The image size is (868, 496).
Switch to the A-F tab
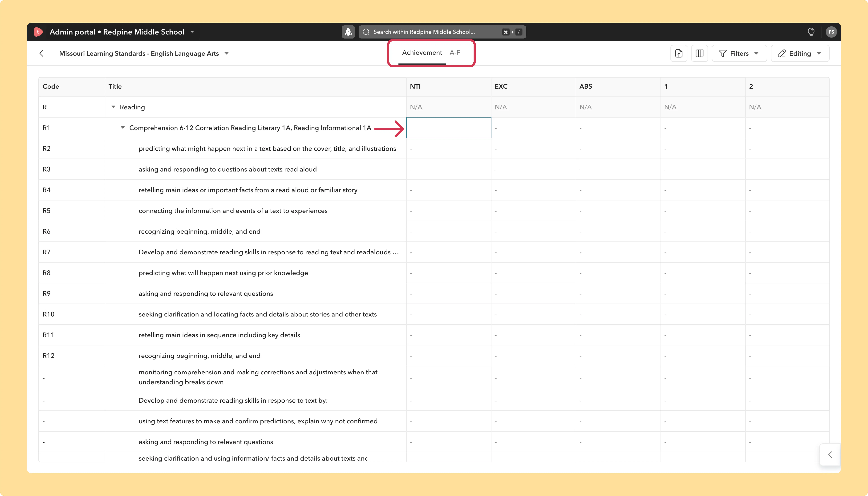point(455,53)
